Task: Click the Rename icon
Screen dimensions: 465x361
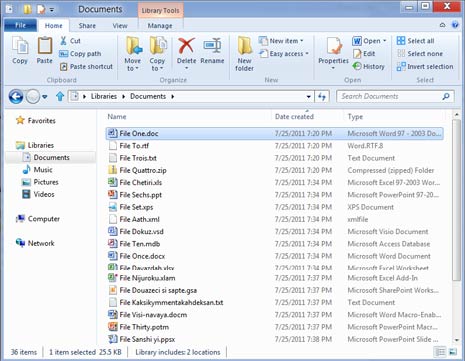Action: pyautogui.click(x=212, y=46)
